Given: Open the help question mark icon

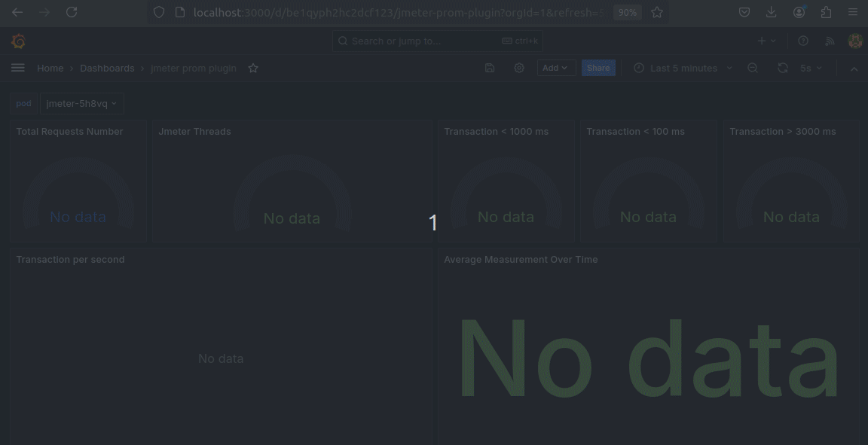Looking at the screenshot, I should tap(803, 41).
